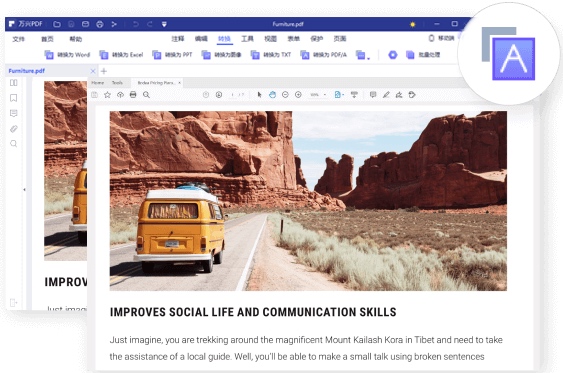
Task: Redo the action in title bar
Action: [x=150, y=24]
